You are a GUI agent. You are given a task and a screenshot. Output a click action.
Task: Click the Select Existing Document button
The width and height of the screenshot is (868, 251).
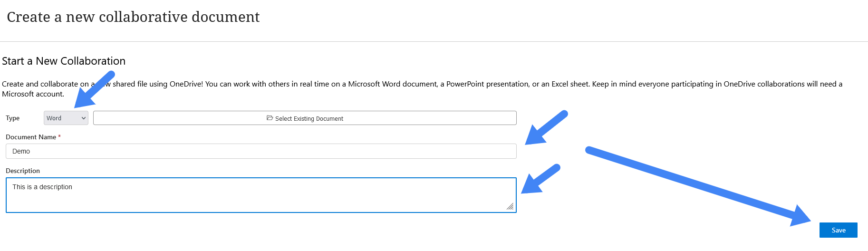[305, 118]
